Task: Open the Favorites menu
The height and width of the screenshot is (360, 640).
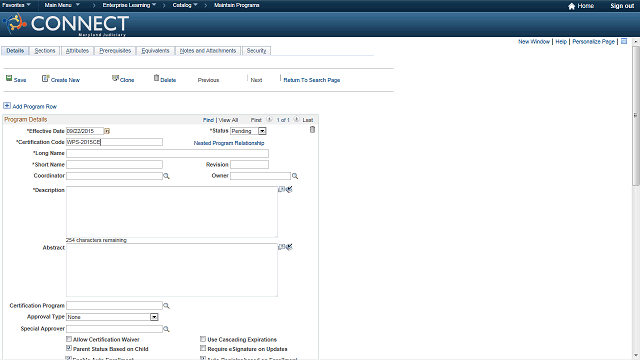Action: (16, 5)
